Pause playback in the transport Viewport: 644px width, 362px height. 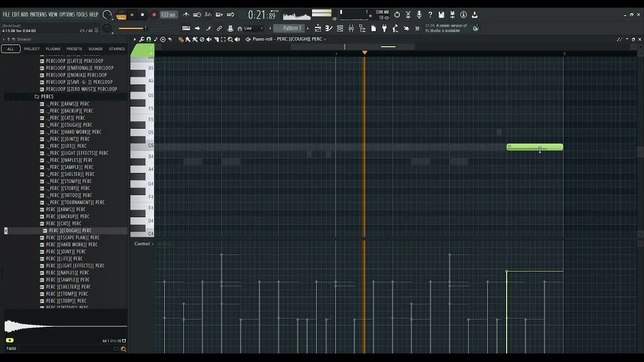(x=132, y=15)
